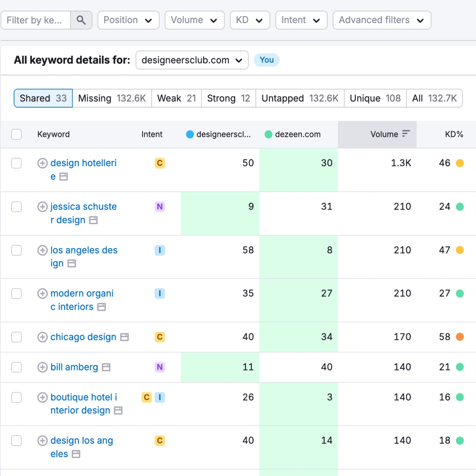The width and height of the screenshot is (476, 476).
Task: Click the Informational badge on boutique hotel interior design
Action: pos(159,397)
